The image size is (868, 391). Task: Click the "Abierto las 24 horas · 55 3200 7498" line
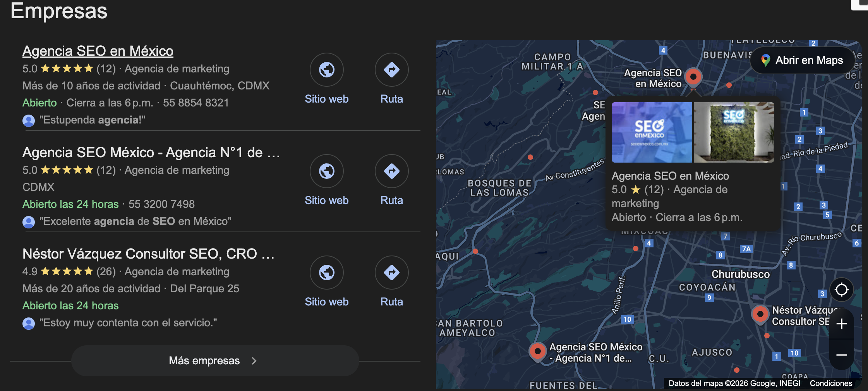point(108,204)
